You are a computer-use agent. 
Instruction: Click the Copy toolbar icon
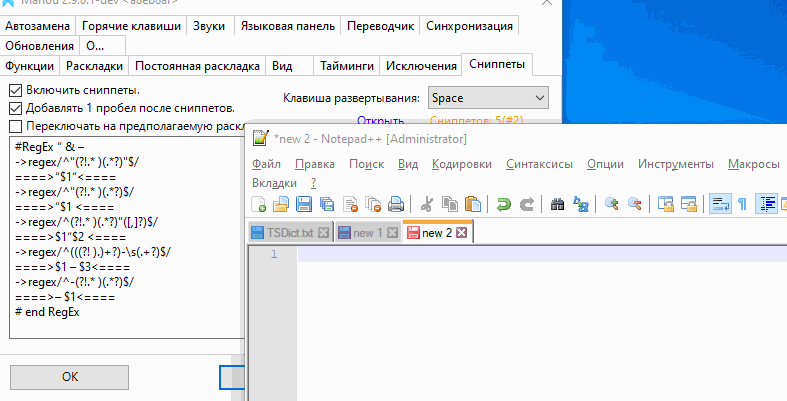450,204
